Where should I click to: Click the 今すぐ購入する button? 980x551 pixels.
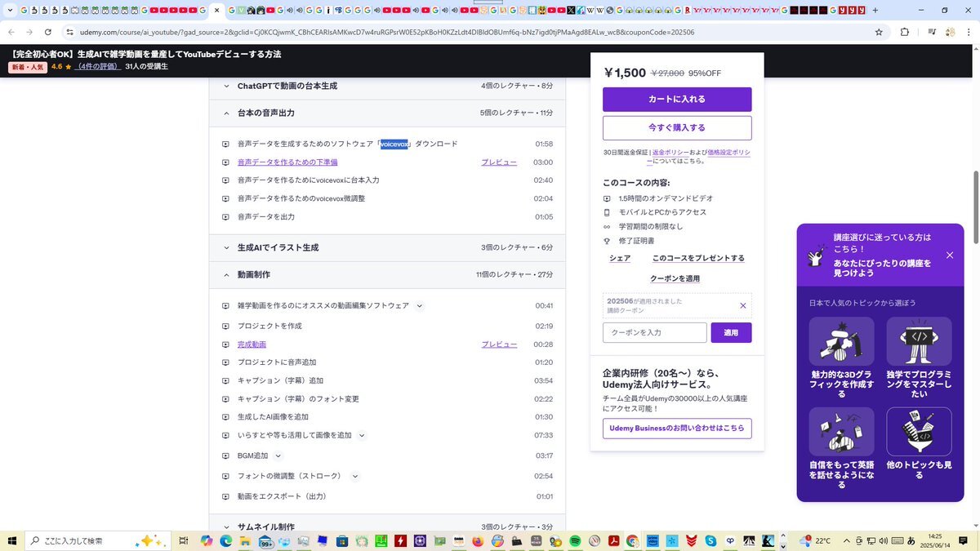677,128
